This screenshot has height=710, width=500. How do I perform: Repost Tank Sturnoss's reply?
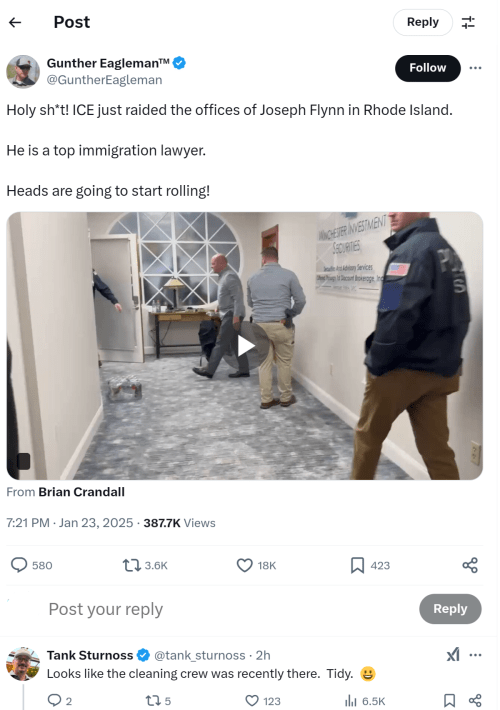[152, 700]
